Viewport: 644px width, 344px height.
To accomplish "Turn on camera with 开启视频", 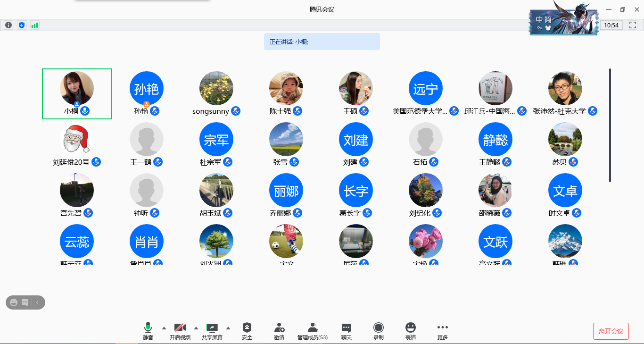I will click(180, 331).
